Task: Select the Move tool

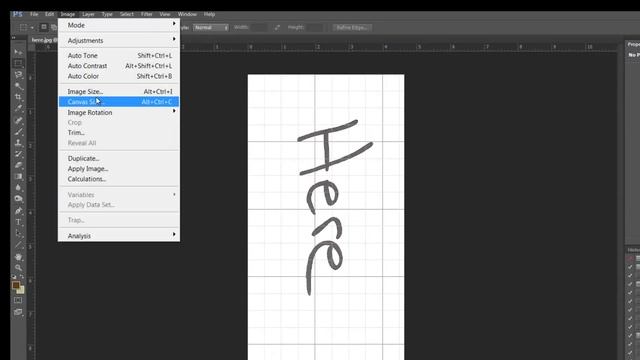Action: 18,52
